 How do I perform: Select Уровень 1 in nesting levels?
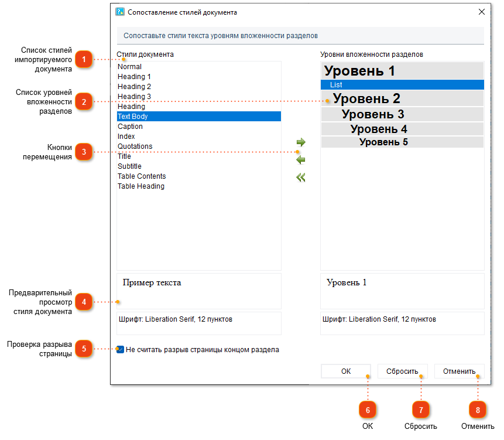pos(359,71)
